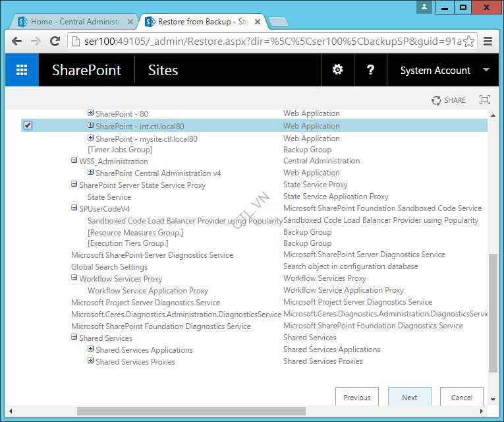This screenshot has width=504, height=422.
Task: Go back with the browser back arrow
Action: pos(17,41)
